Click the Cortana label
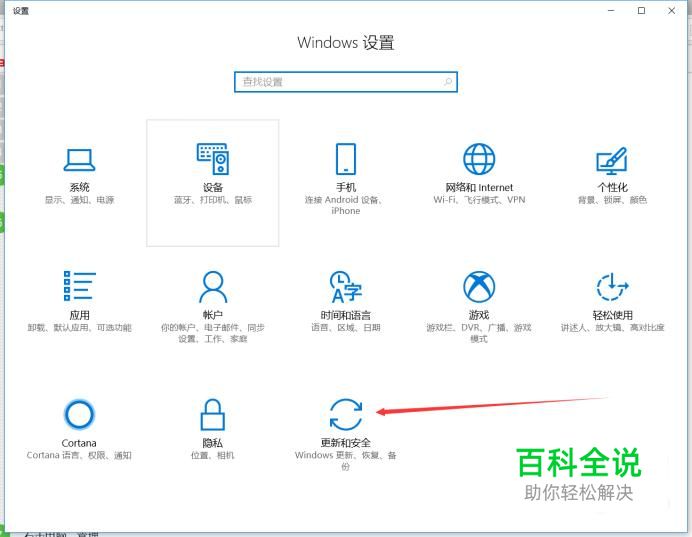Image resolution: width=692 pixels, height=537 pixels. point(79,443)
